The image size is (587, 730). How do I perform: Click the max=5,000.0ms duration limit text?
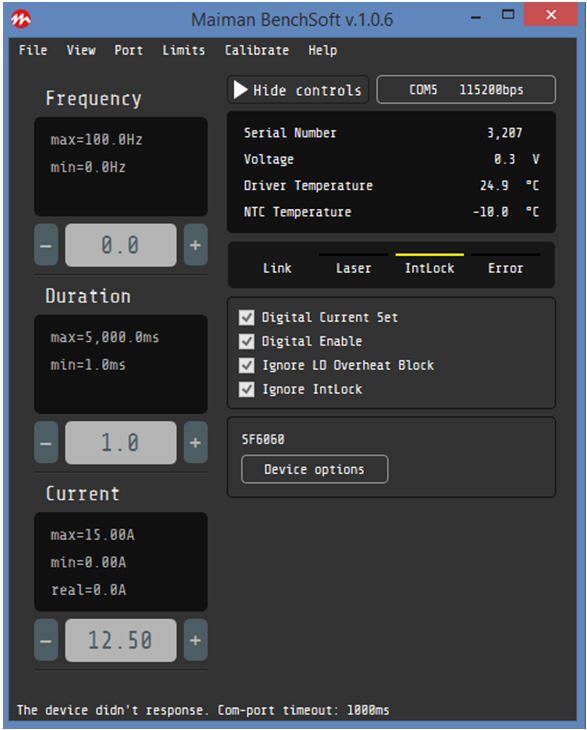[x=105, y=337]
